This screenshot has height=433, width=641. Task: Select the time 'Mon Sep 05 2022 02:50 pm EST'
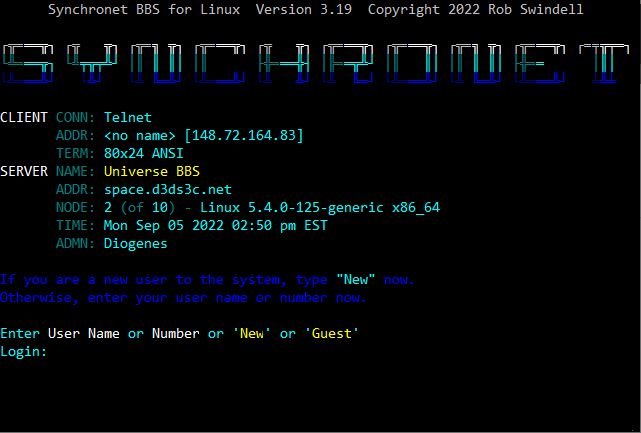215,226
